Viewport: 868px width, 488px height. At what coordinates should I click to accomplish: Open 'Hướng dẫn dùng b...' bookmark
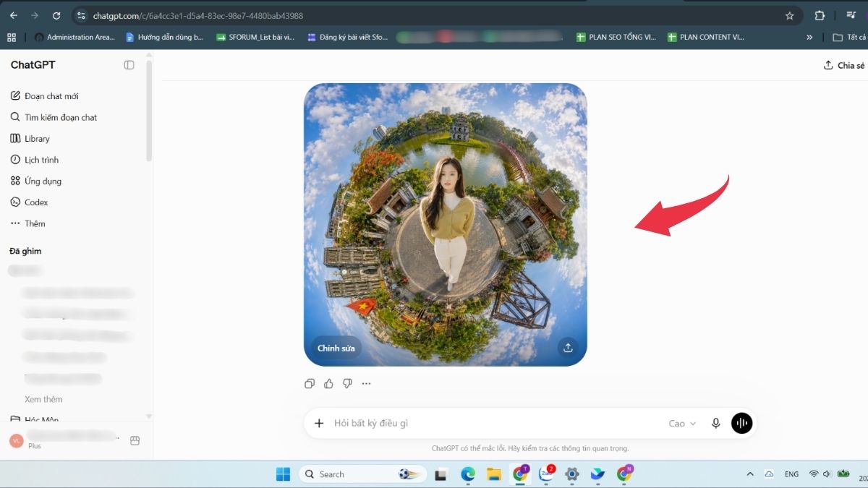(x=164, y=37)
